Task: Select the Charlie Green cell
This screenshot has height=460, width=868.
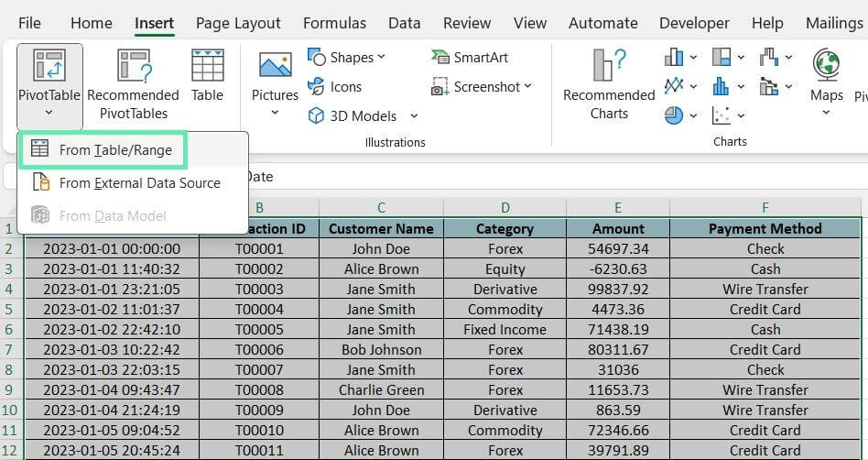Action: tap(382, 389)
